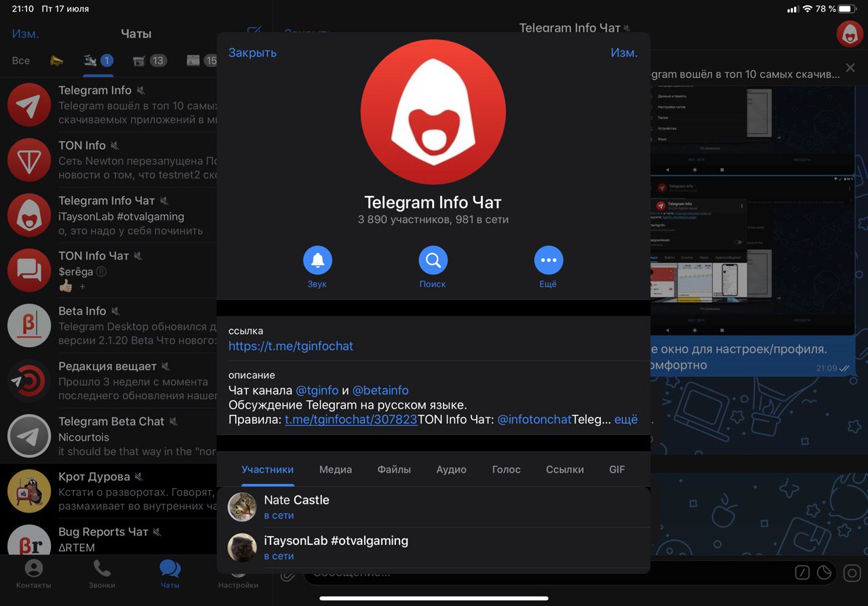
Task: Open bot commands slash icon
Action: (802, 573)
